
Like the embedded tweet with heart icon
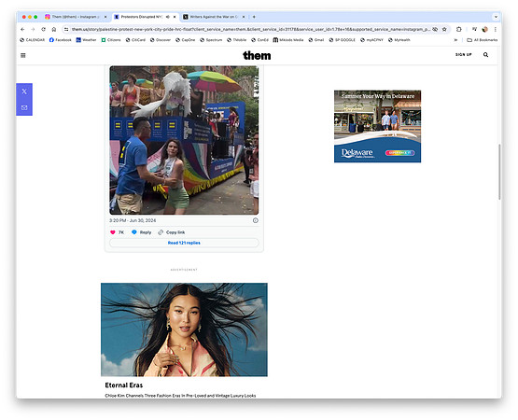click(x=113, y=232)
